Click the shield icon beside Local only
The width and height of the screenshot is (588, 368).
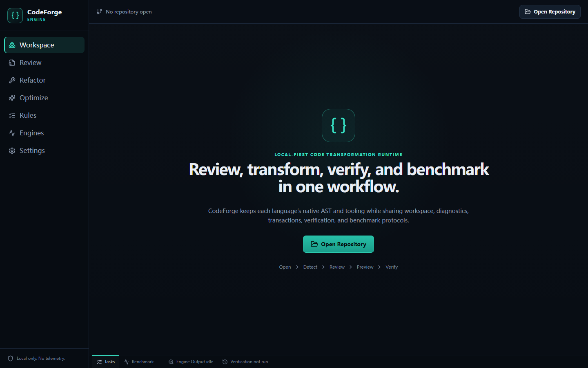(x=11, y=359)
